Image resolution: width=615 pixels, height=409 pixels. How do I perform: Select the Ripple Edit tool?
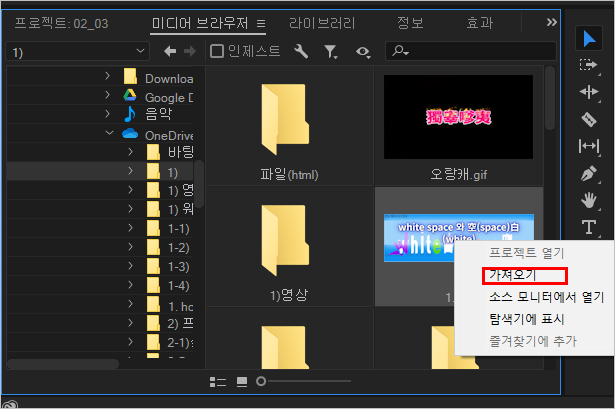coord(589,92)
